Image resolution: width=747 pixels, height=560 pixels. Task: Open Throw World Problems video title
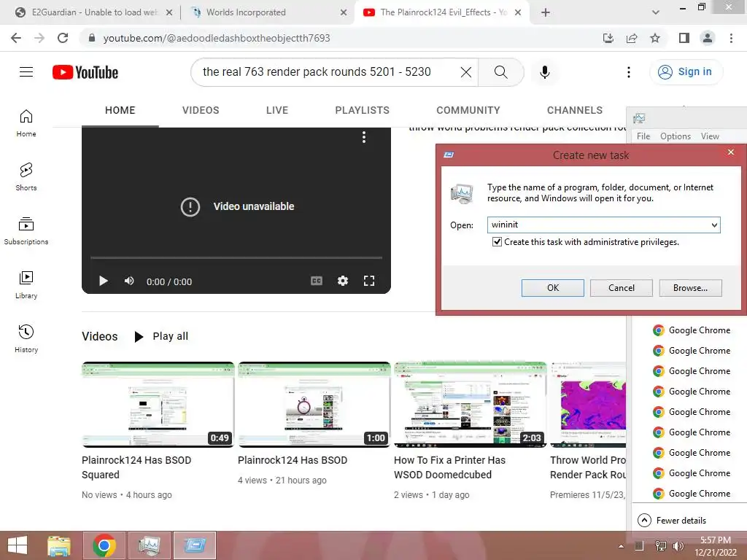tap(588, 467)
